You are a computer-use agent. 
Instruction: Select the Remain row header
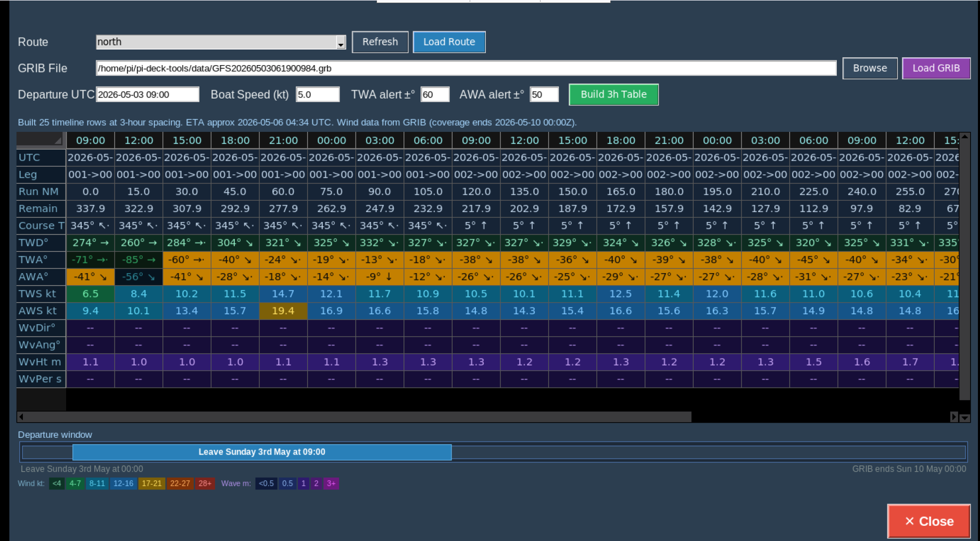[41, 208]
